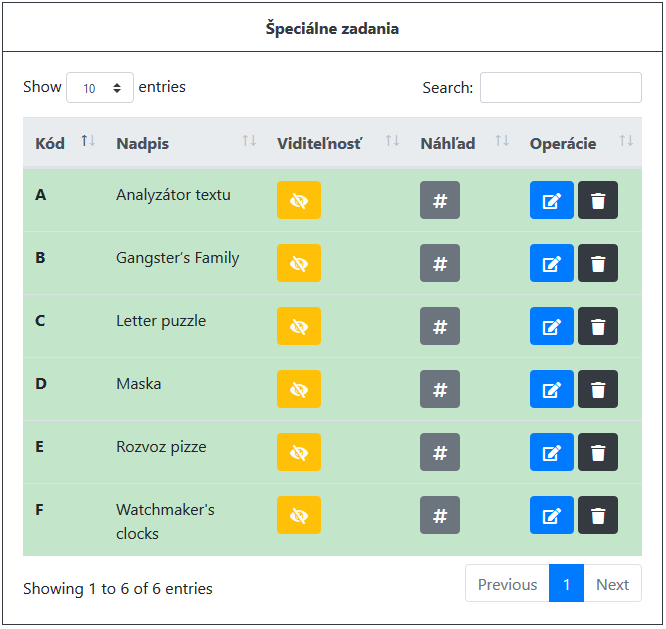
Task: Open the show entries dropdown
Action: [100, 87]
